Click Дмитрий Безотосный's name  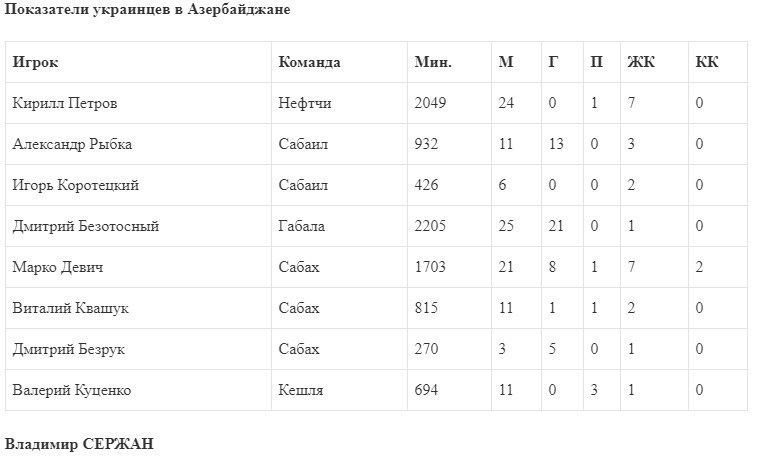86,226
